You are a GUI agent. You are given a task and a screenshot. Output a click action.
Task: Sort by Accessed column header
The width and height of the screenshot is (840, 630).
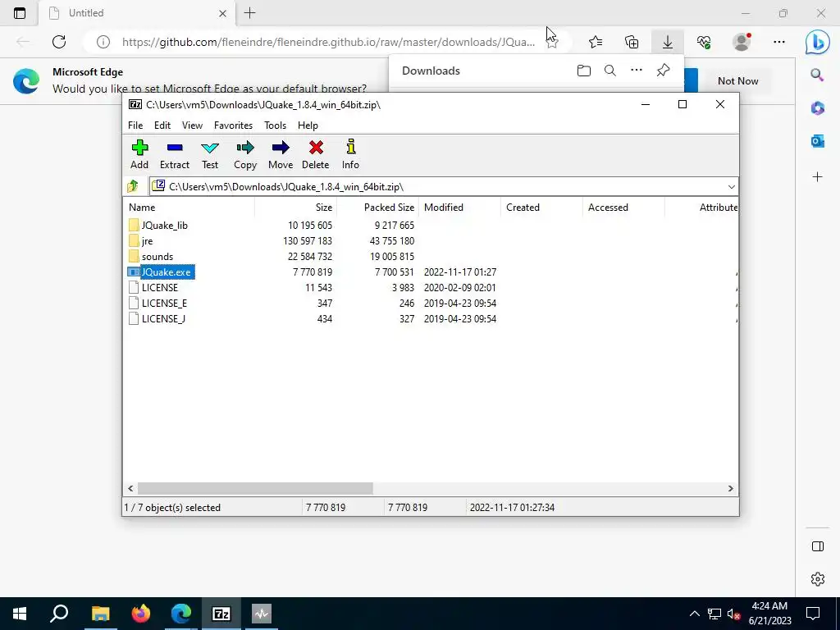624,208
